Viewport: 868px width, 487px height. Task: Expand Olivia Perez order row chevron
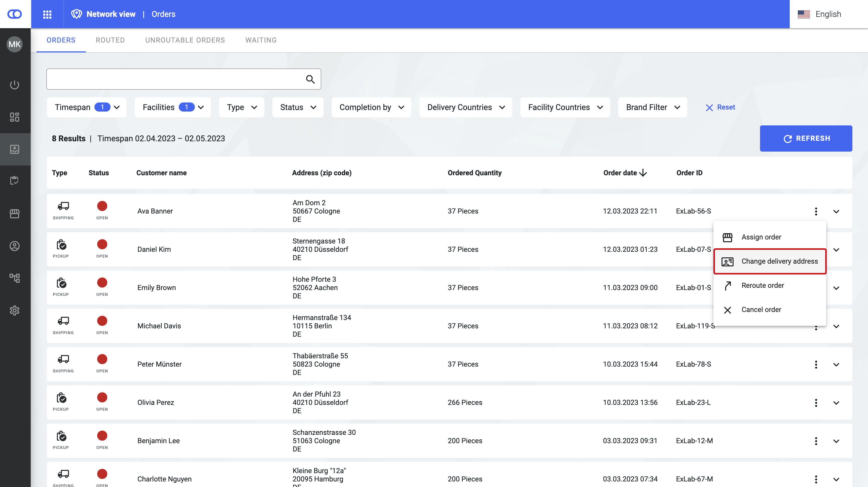pyautogui.click(x=836, y=403)
